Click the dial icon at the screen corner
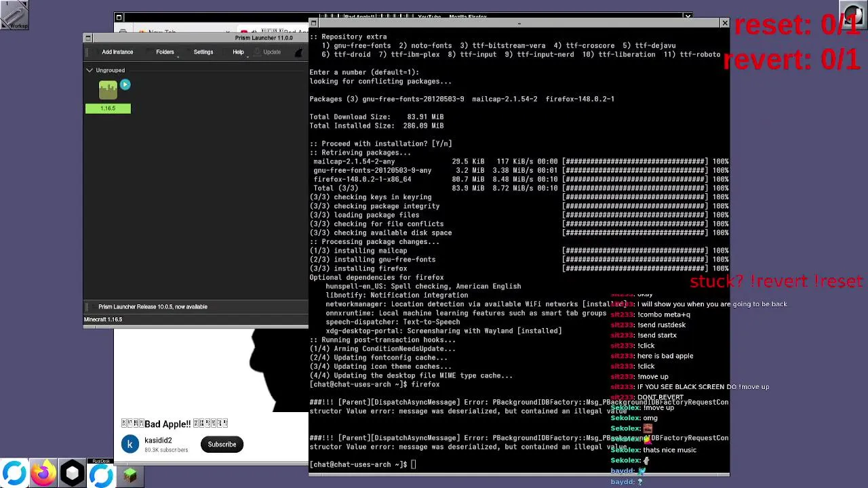 pos(854,14)
